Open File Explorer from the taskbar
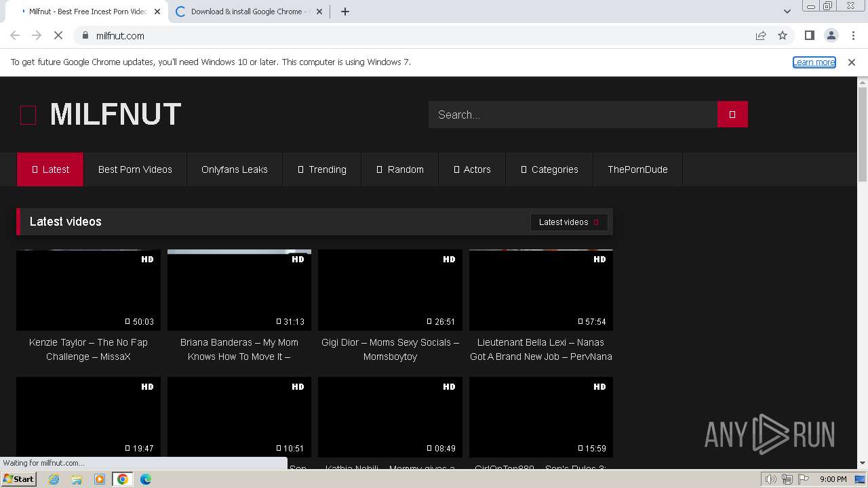 [77, 479]
